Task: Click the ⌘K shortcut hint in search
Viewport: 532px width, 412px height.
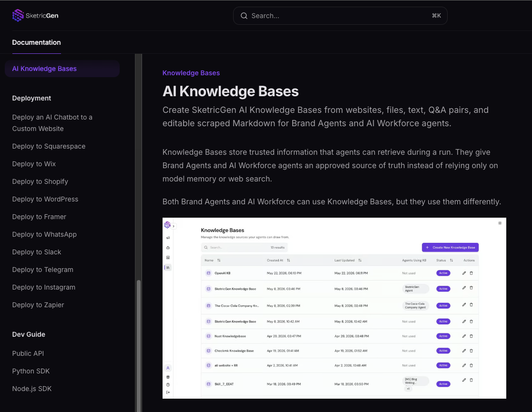Action: 436,16
